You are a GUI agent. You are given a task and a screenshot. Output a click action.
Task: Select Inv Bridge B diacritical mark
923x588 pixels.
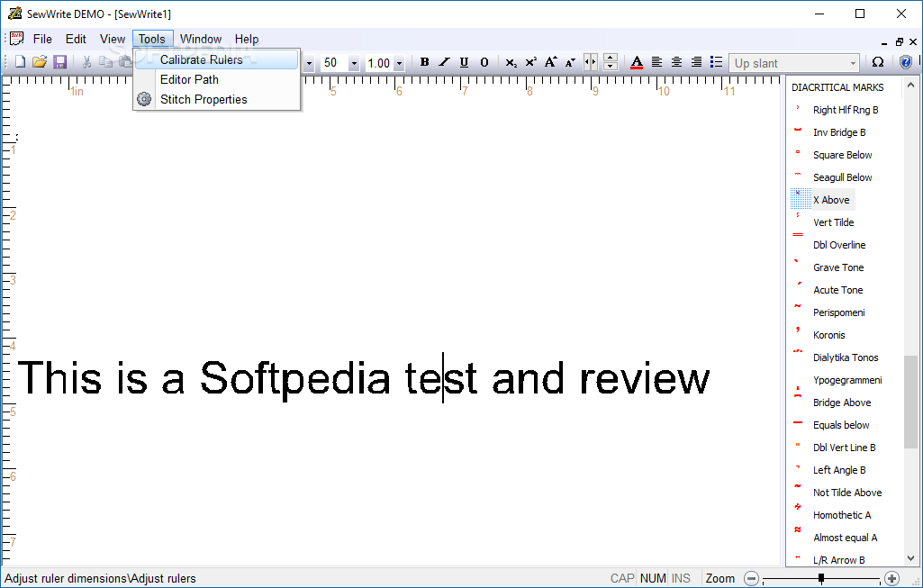pos(839,132)
